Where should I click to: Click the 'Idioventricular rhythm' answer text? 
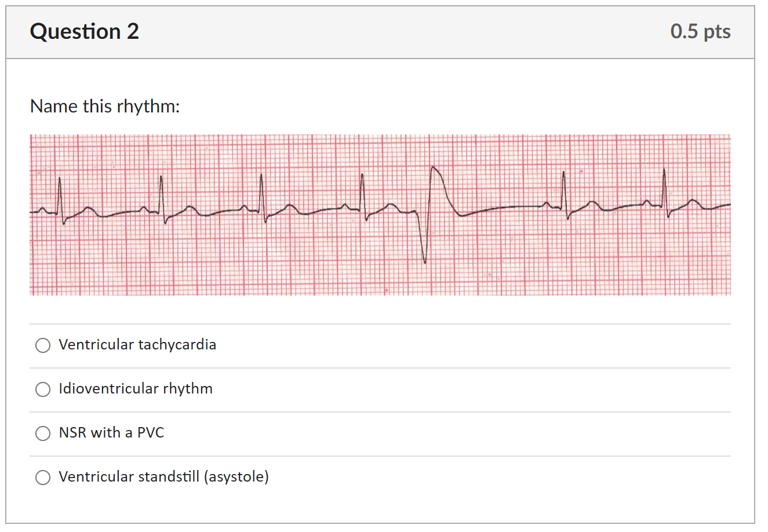point(136,389)
